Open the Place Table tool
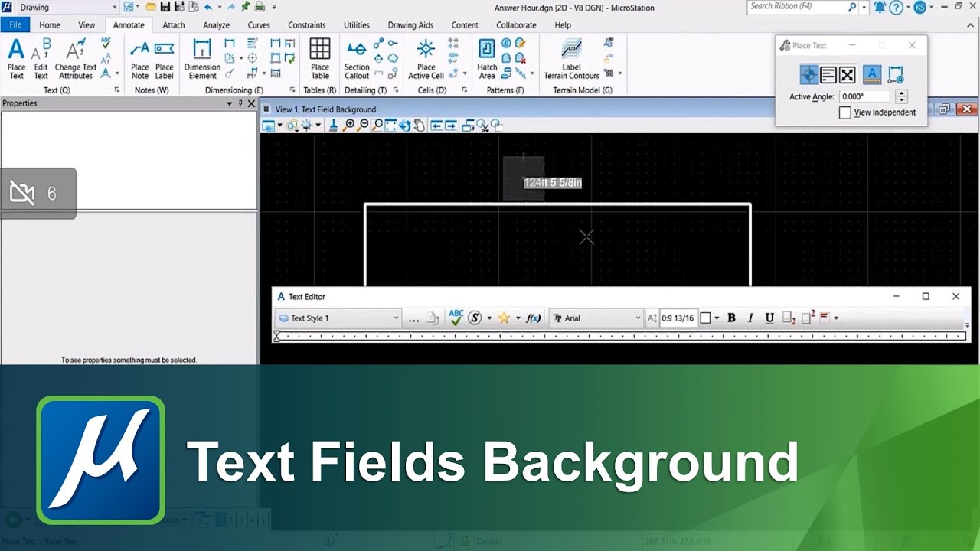 320,59
